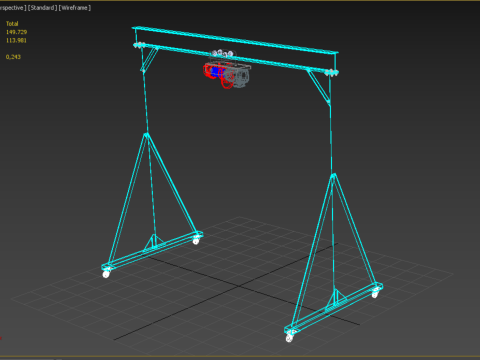Click the 149.729 statistics value

(x=16, y=32)
